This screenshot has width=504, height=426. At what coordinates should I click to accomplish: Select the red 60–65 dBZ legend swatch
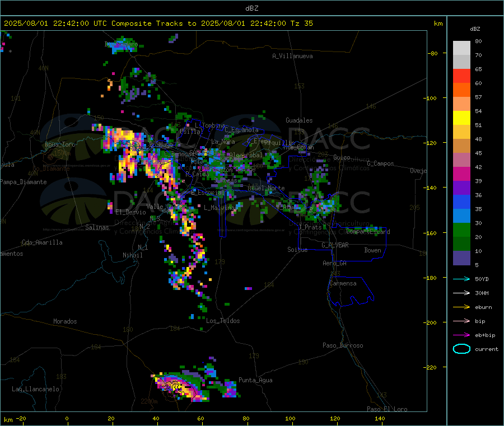pyautogui.click(x=461, y=76)
